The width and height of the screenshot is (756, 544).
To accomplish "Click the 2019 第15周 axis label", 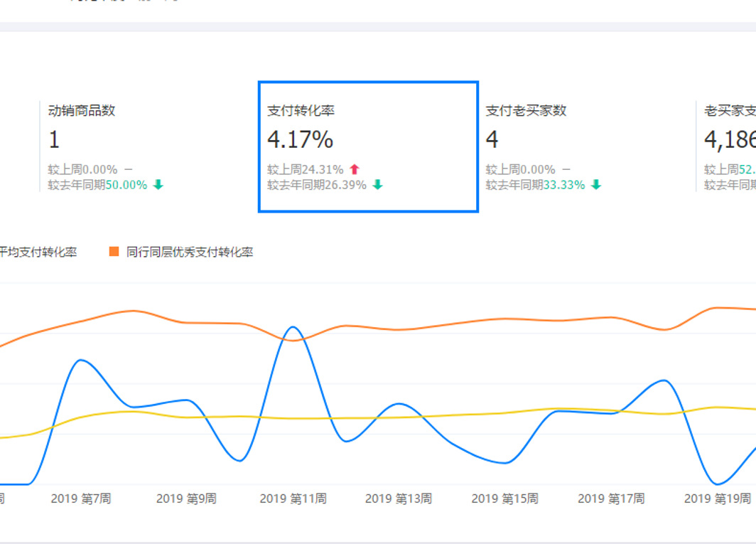I will [x=504, y=498].
